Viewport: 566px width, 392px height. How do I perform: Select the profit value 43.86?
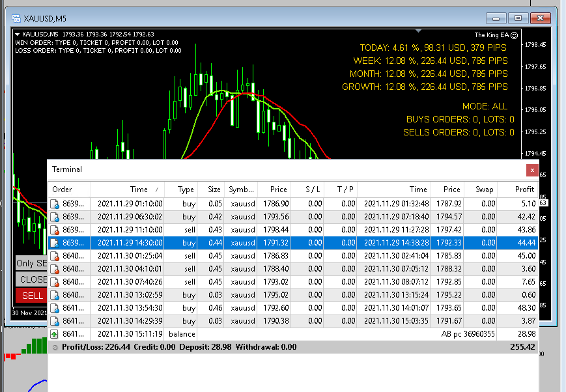coord(526,230)
